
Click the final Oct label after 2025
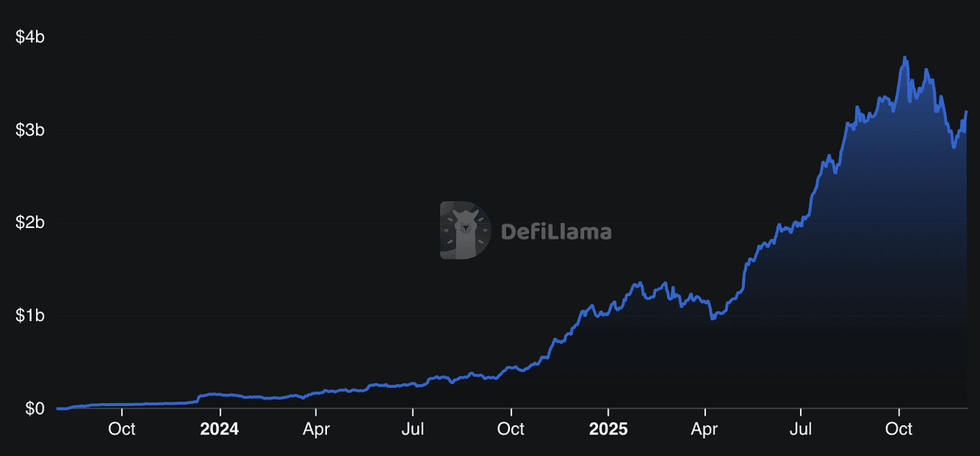[899, 429]
